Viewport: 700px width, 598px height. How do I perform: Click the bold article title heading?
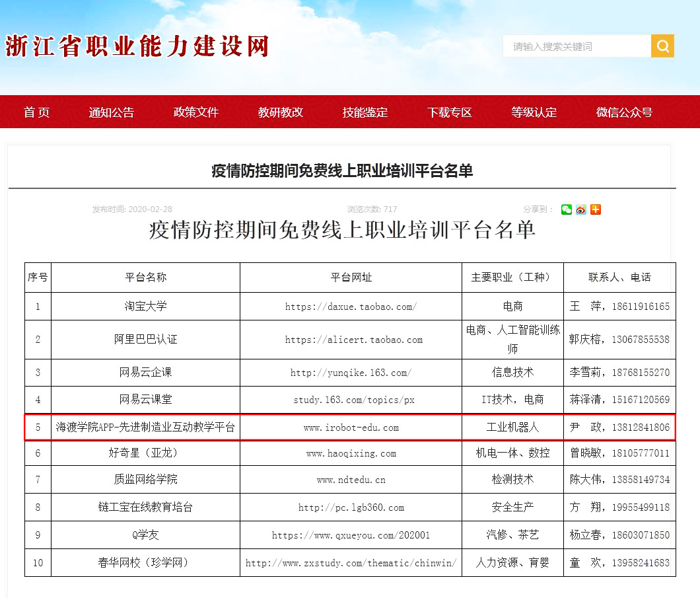342,170
